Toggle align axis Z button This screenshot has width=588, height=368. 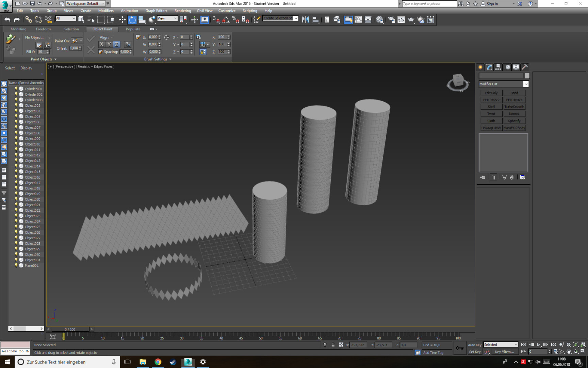pos(117,44)
